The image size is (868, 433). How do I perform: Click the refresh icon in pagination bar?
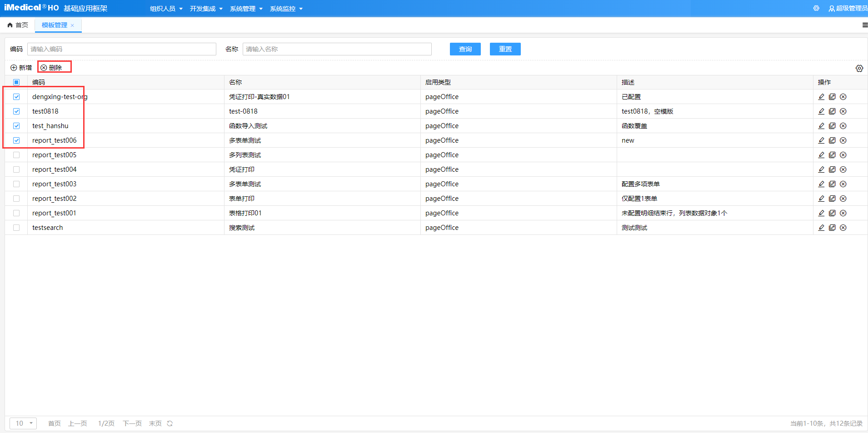(170, 423)
